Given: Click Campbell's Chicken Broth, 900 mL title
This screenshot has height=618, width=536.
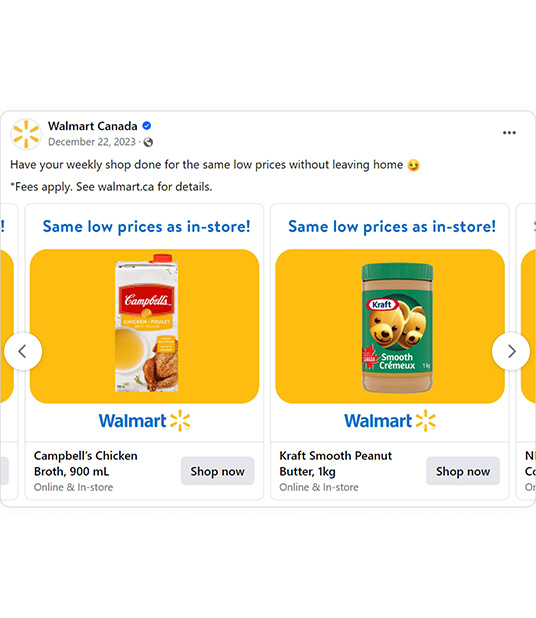Looking at the screenshot, I should click(86, 464).
